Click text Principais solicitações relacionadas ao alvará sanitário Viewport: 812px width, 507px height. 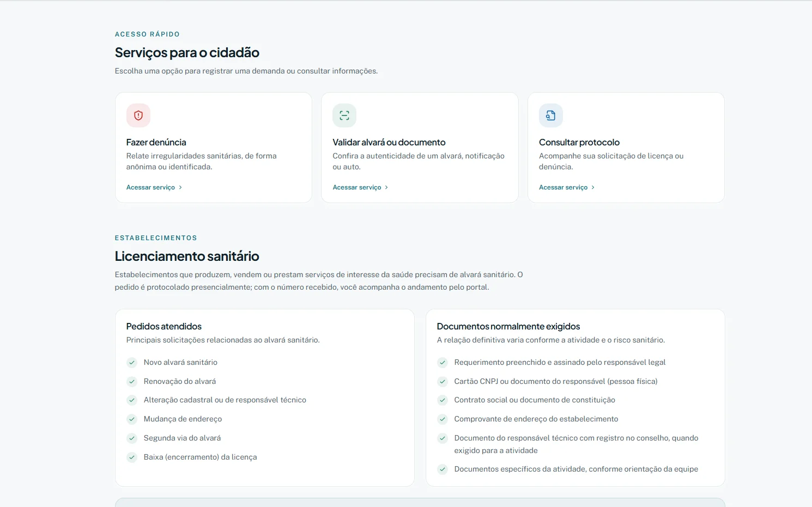pos(223,340)
